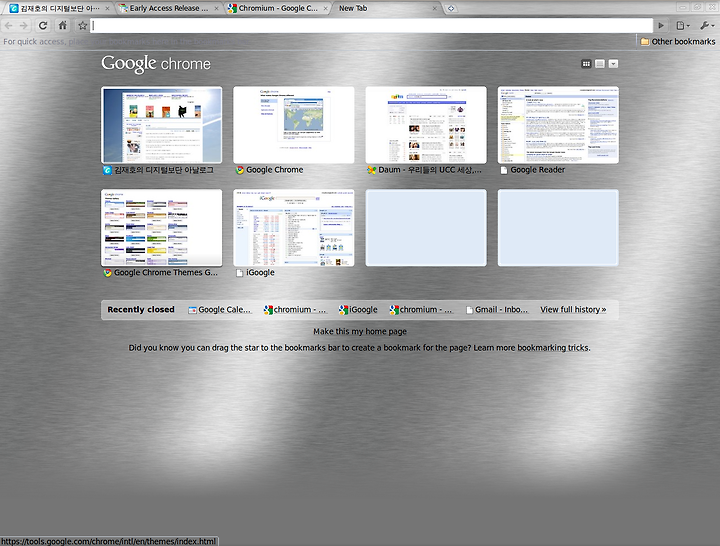Close the Early Access Release tab
The width and height of the screenshot is (720, 546).
pos(216,8)
